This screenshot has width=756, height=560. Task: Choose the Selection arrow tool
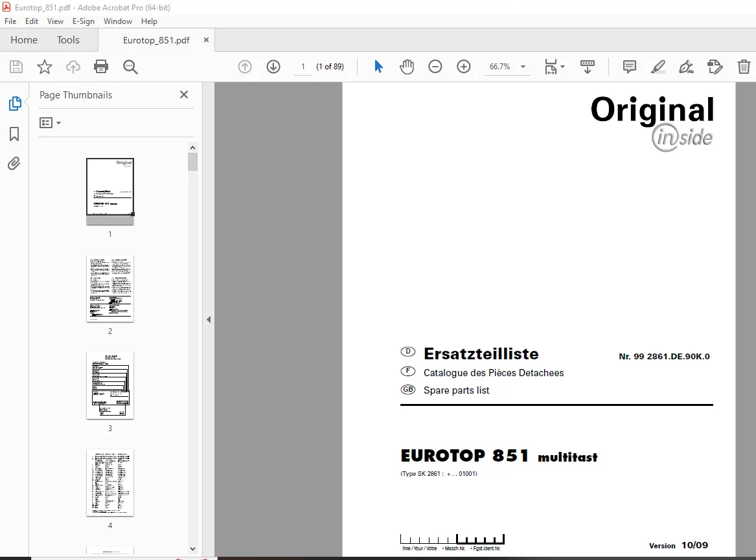[378, 67]
